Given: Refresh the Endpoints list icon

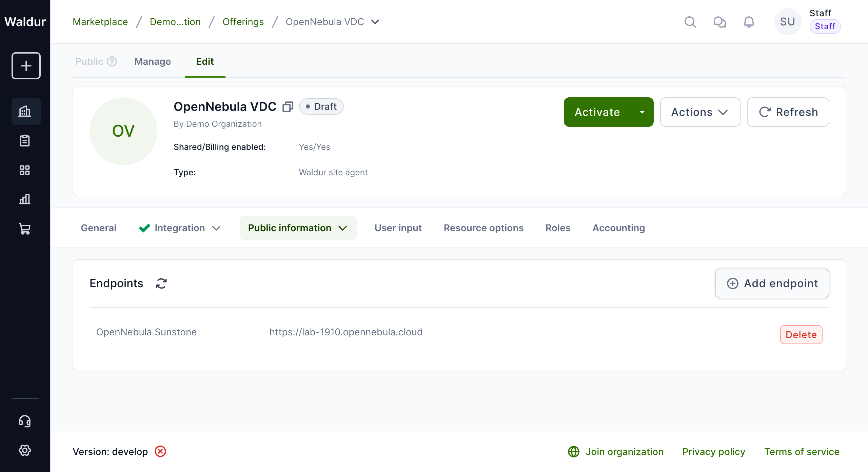Looking at the screenshot, I should coord(161,283).
